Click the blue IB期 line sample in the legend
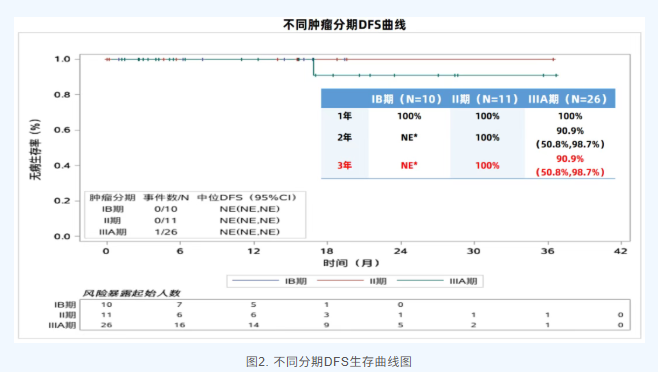 256,280
